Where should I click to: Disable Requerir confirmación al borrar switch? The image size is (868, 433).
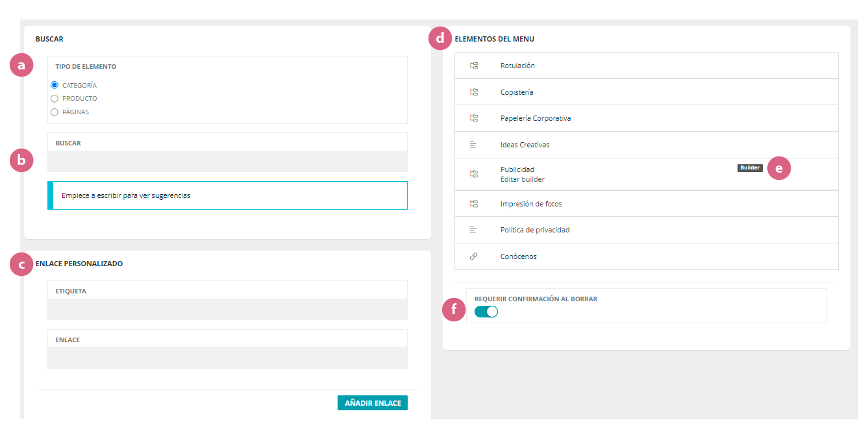[x=486, y=312]
